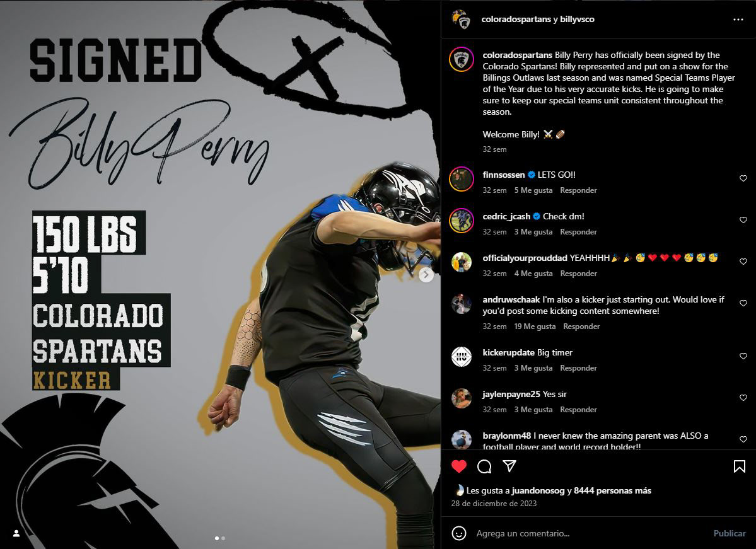Image resolution: width=756 pixels, height=549 pixels.
Task: Open billyvsco link in post header
Action: [x=577, y=20]
